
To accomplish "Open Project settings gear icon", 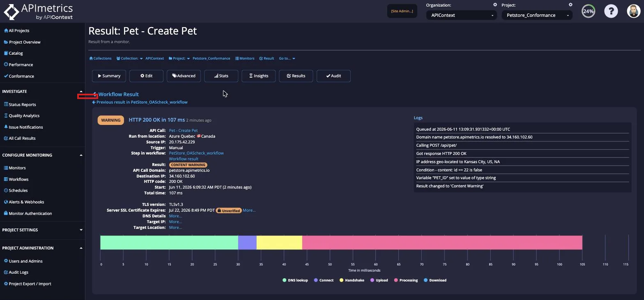I will coord(570,5).
